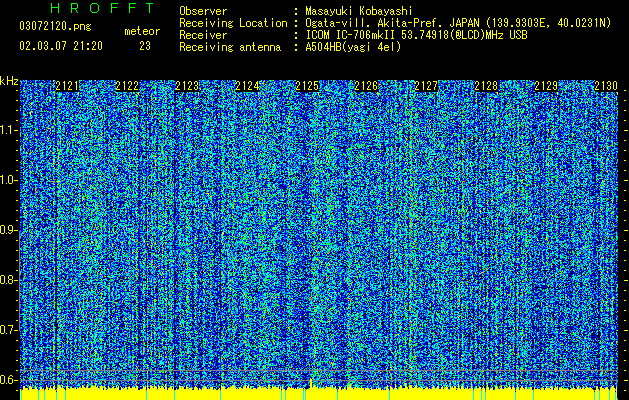
Task: Click the 1.1 kHz axis label
Action: click(9, 130)
